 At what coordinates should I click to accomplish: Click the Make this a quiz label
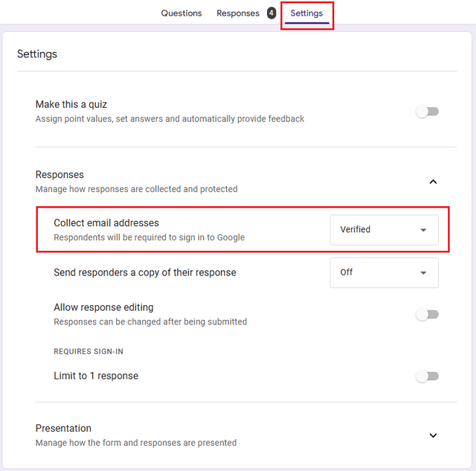71,105
